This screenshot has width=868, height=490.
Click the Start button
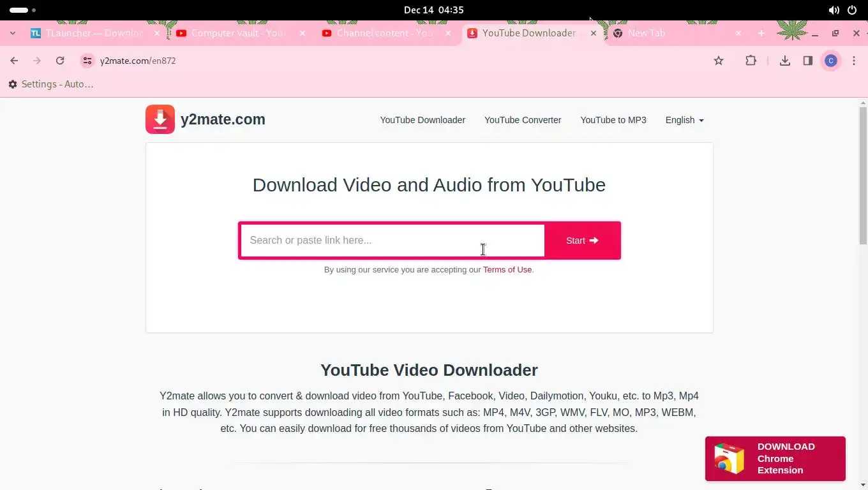[582, 241]
